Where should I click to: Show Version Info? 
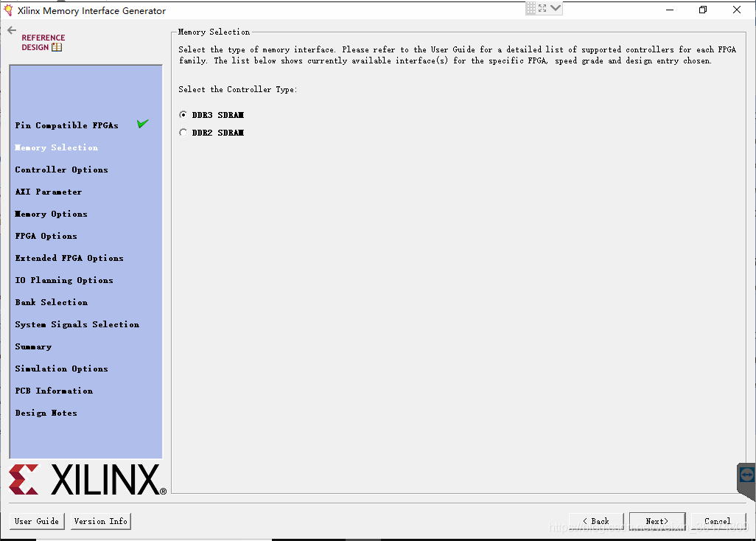[x=101, y=521]
